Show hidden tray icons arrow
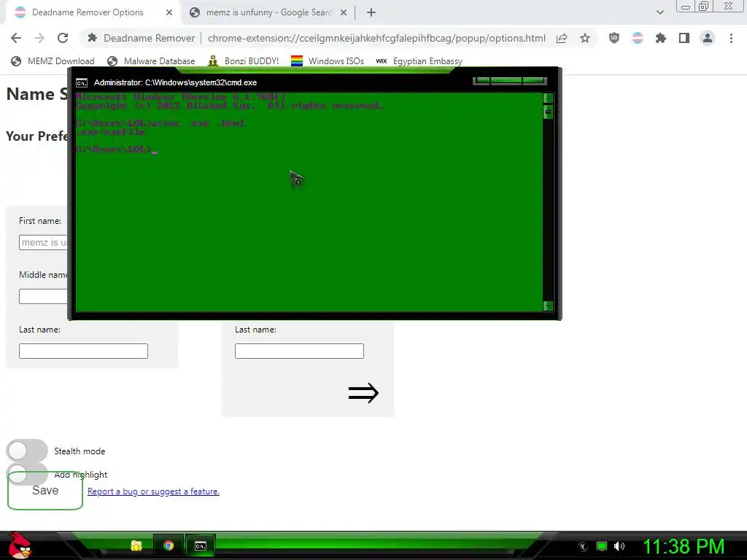Viewport: 747px width, 560px height. [583, 547]
